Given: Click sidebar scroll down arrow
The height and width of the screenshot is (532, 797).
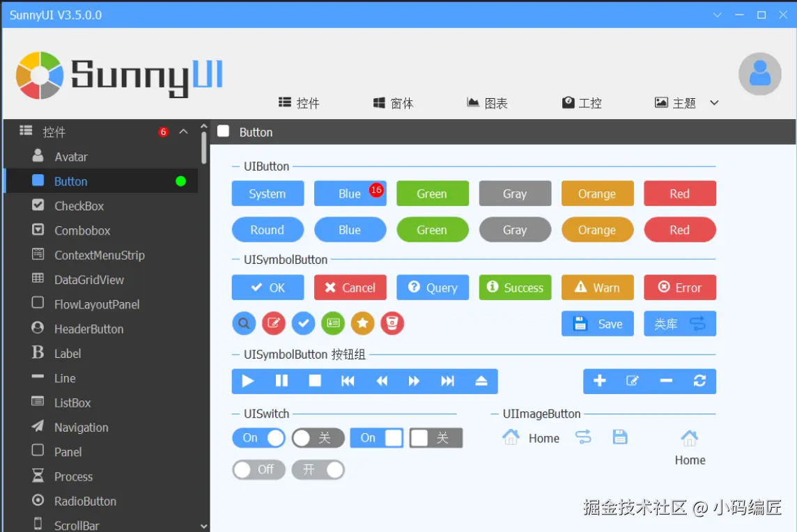Looking at the screenshot, I should 204,526.
